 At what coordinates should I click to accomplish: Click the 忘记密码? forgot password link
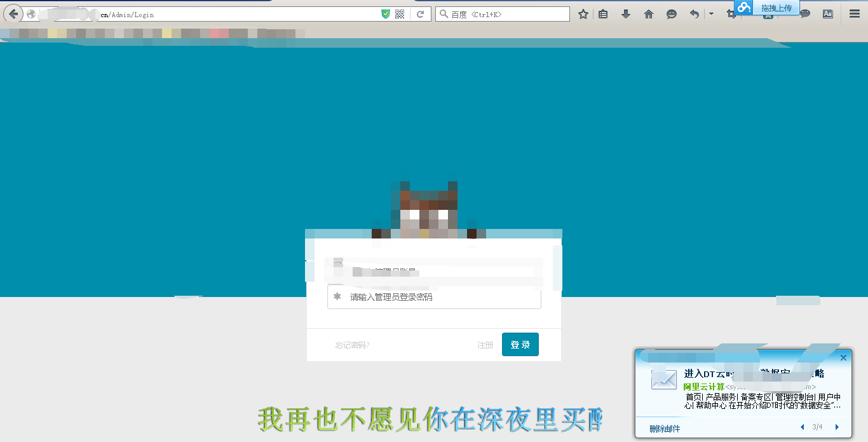[x=353, y=345]
